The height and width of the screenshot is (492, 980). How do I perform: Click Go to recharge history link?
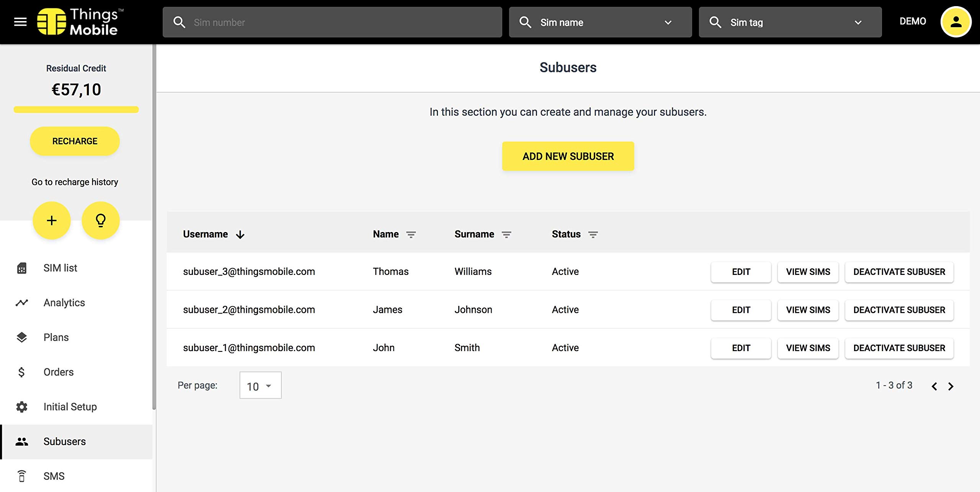click(75, 182)
